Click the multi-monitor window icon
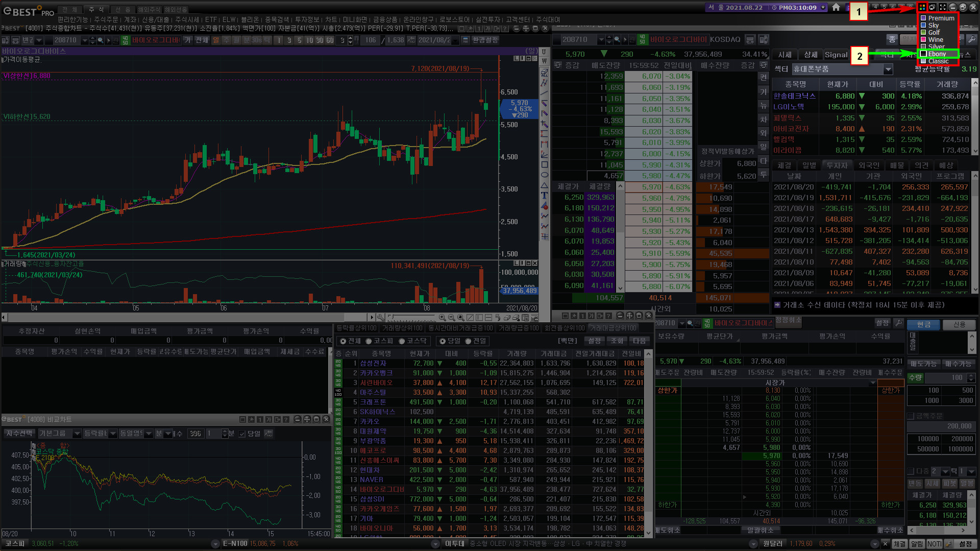Screen dimensions: 980x551 click(x=933, y=7)
